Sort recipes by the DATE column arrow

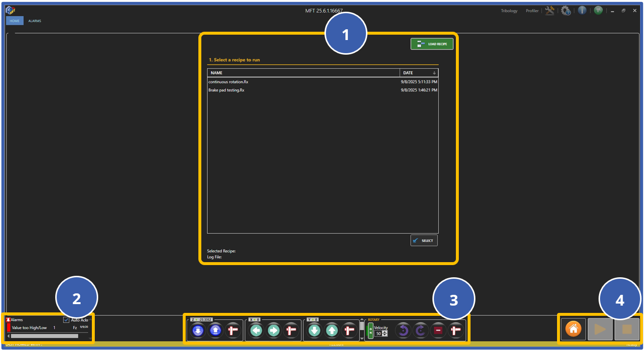click(x=434, y=73)
